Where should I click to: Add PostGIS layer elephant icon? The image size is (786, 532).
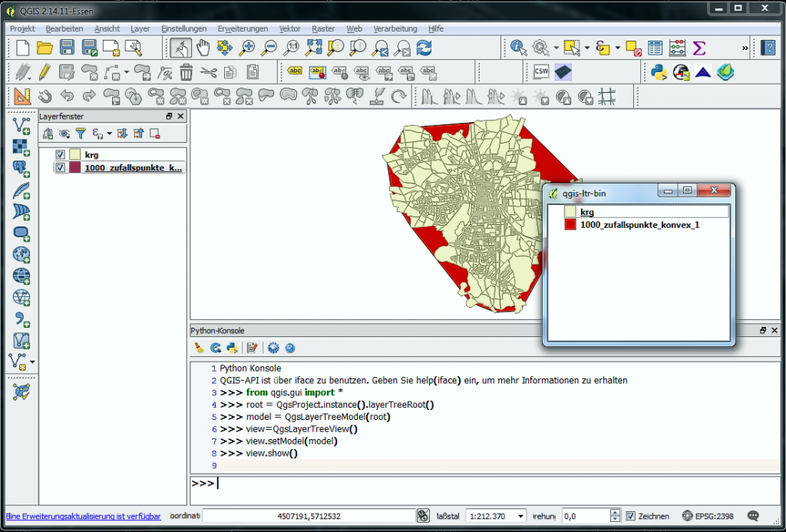click(21, 169)
